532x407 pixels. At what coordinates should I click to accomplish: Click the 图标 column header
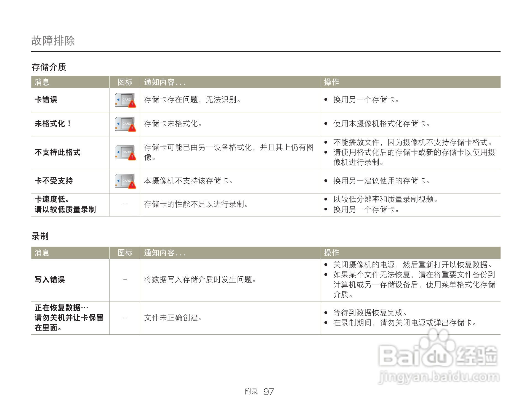click(x=126, y=82)
